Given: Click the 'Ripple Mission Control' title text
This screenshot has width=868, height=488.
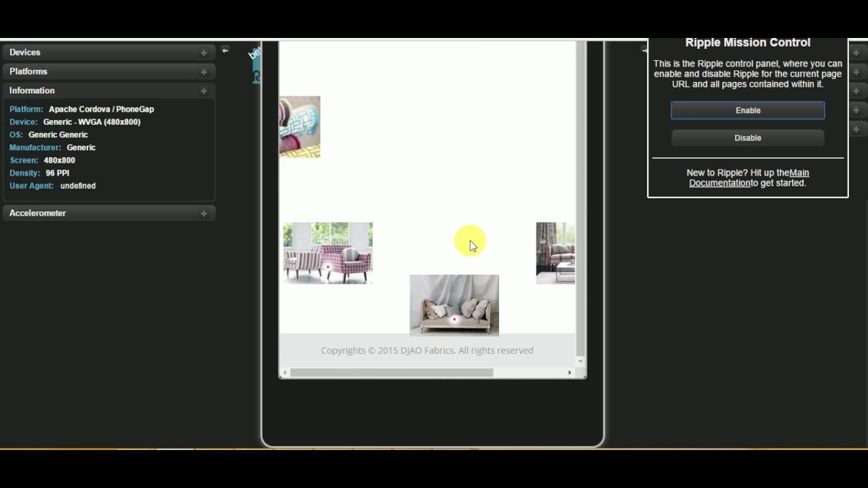Looking at the screenshot, I should [x=748, y=43].
